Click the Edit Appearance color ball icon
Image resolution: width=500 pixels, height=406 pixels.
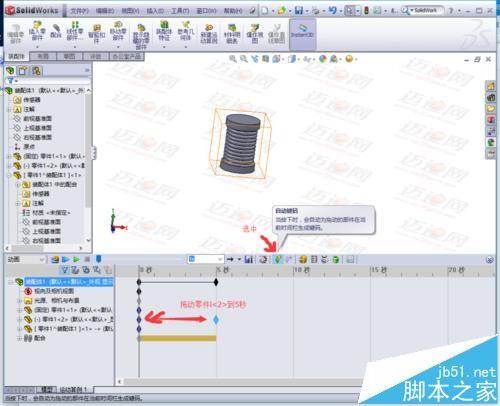(x=322, y=59)
